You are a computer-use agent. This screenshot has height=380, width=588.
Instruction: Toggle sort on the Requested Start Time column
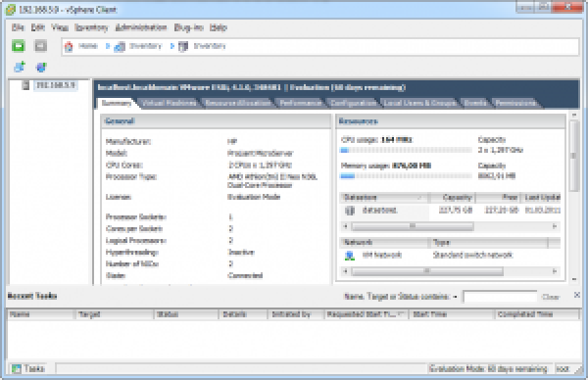(x=366, y=314)
